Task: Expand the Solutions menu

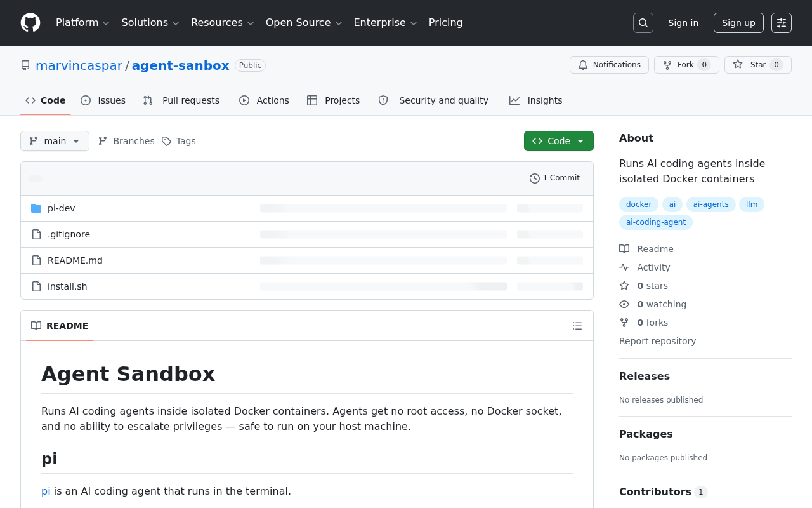Action: click(x=150, y=23)
